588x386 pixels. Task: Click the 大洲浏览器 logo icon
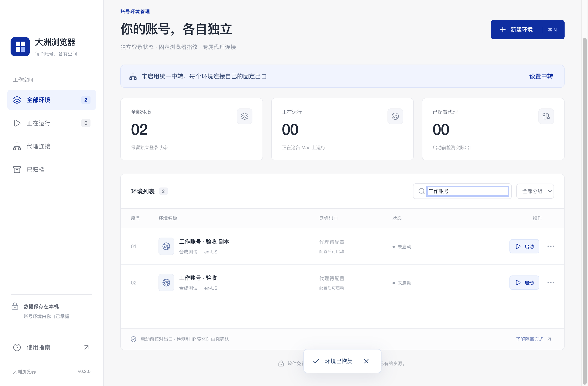pos(20,47)
